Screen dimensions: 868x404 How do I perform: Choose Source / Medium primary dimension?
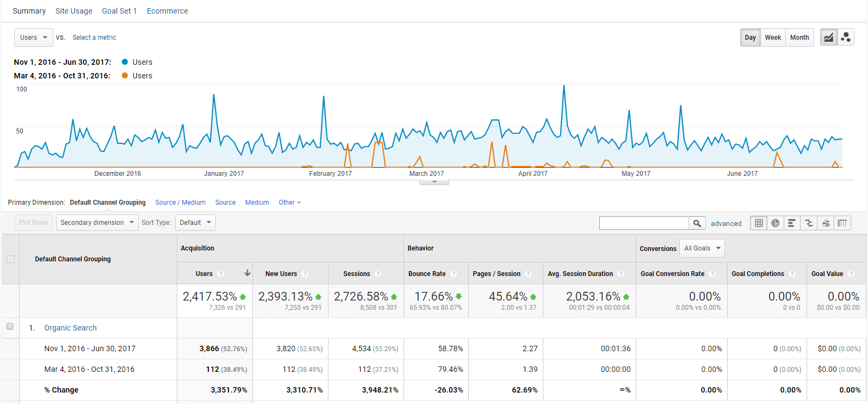(181, 203)
